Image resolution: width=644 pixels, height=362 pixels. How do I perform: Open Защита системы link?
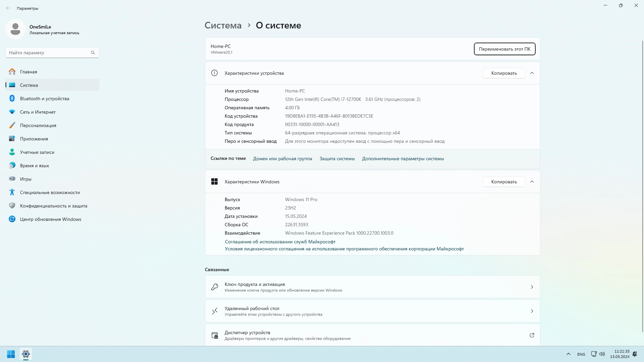(x=337, y=159)
